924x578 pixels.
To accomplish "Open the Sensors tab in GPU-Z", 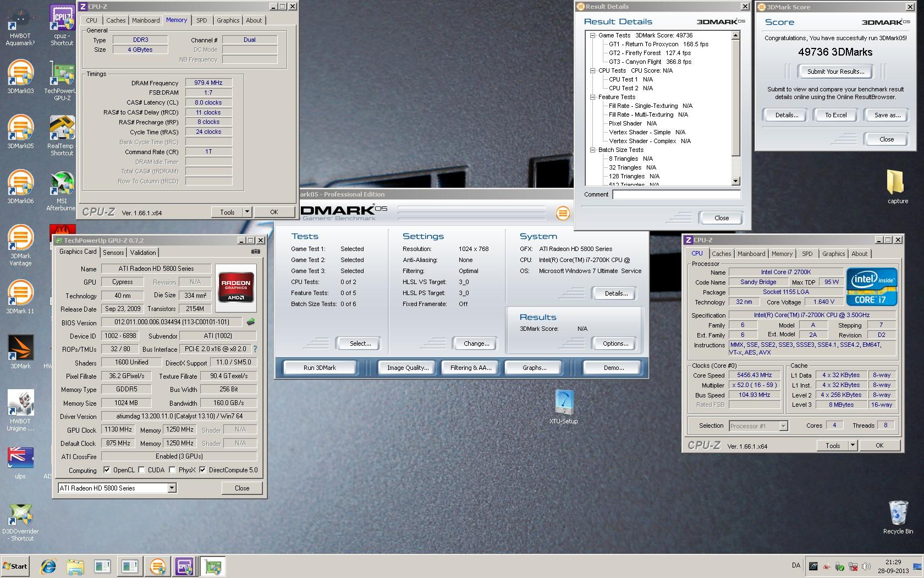I will 113,253.
